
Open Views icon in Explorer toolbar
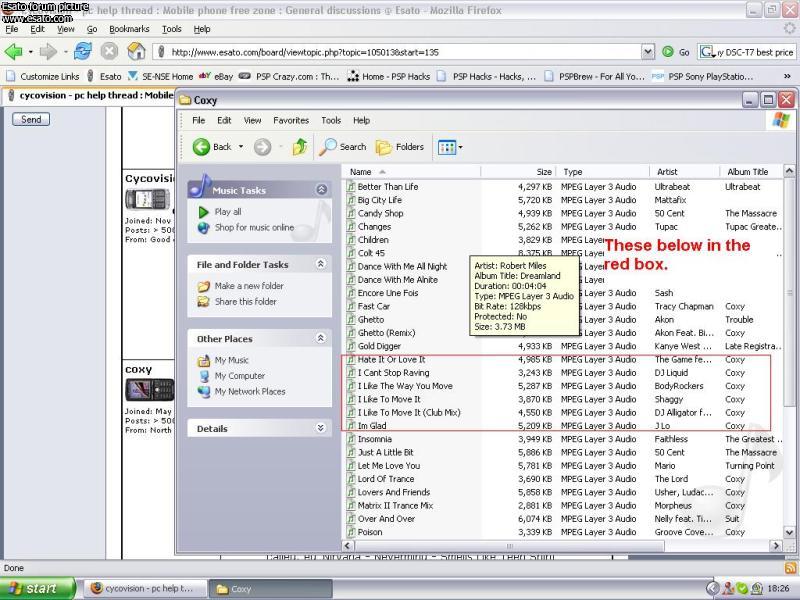(x=447, y=147)
